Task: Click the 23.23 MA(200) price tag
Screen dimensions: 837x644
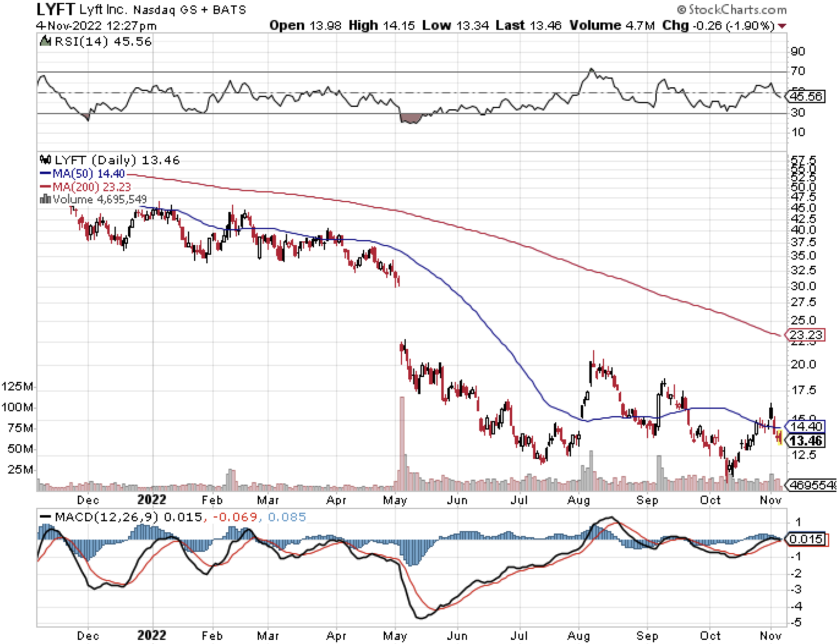Action: pyautogui.click(x=805, y=335)
